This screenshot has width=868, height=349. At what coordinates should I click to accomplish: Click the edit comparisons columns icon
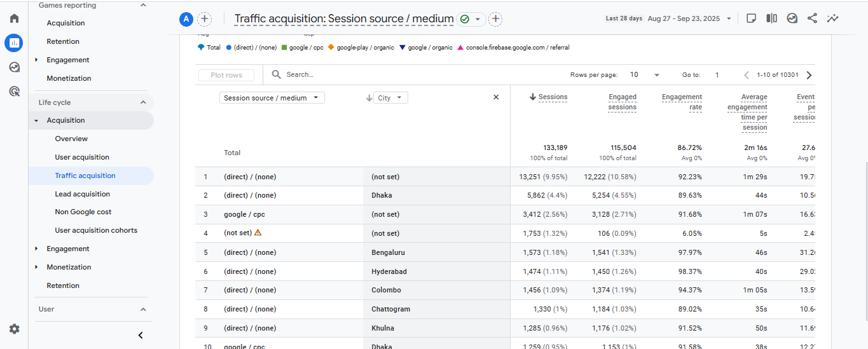771,18
